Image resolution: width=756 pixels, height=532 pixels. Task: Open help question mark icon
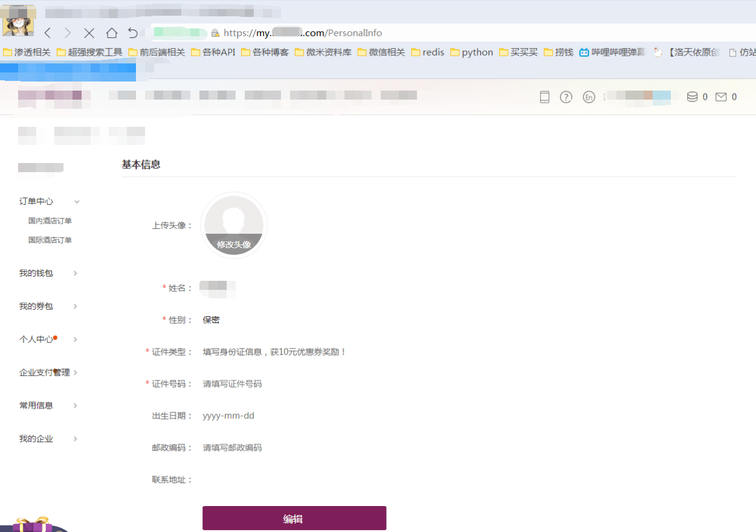coord(566,97)
